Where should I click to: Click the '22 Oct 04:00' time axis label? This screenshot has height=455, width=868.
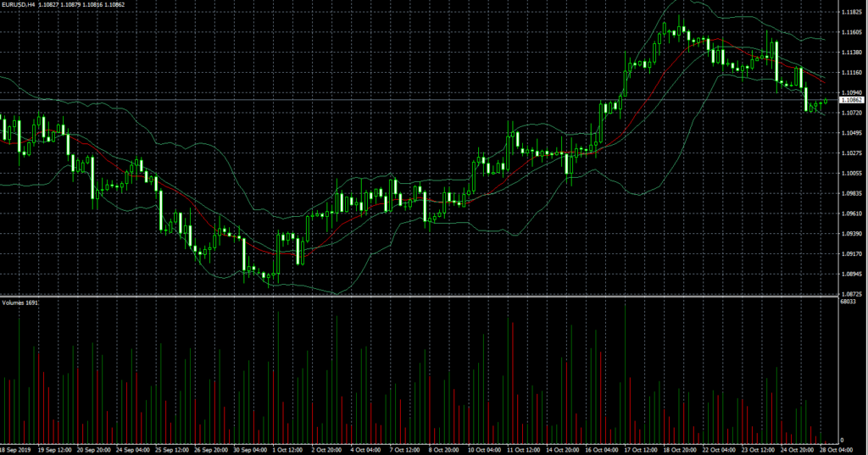click(719, 450)
